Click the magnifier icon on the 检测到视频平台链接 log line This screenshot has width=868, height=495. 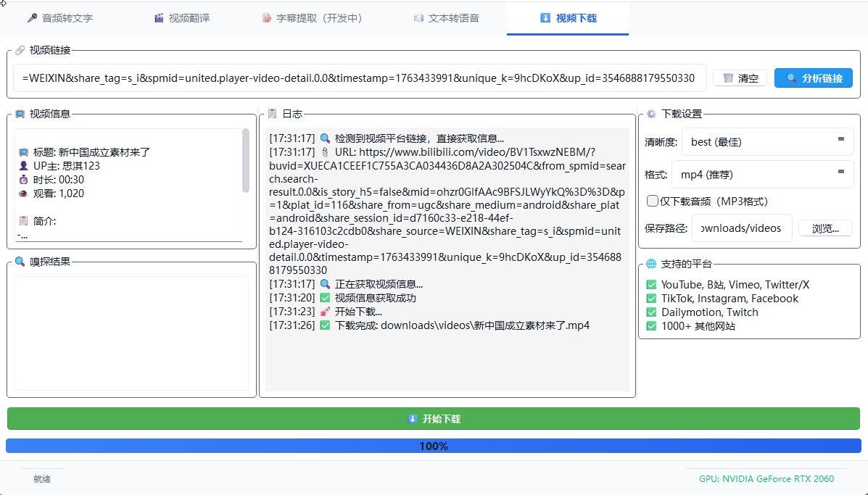coord(325,138)
